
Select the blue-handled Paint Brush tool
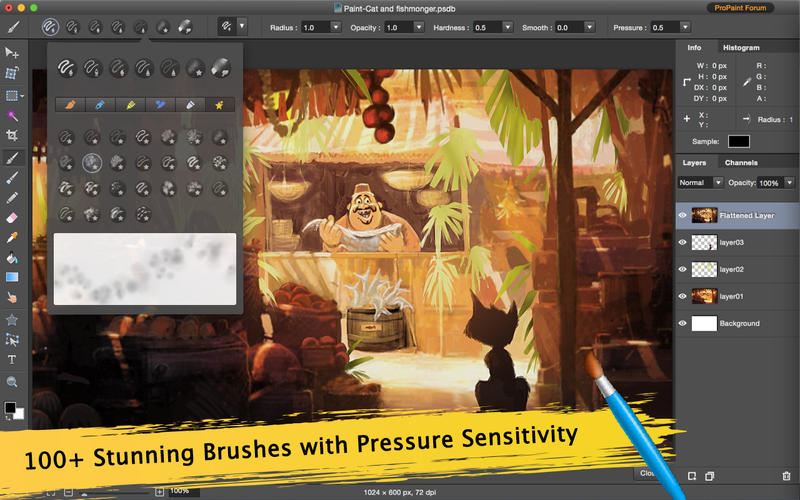click(x=12, y=177)
